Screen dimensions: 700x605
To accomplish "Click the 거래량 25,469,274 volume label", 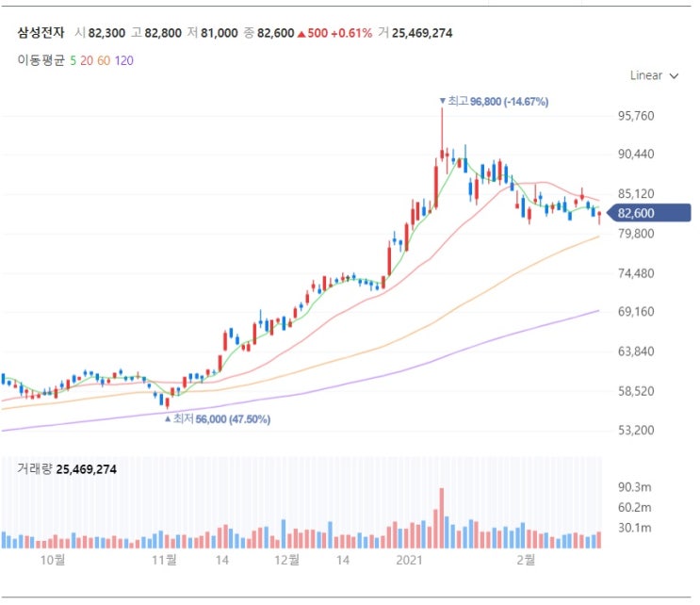I will click(x=67, y=468).
